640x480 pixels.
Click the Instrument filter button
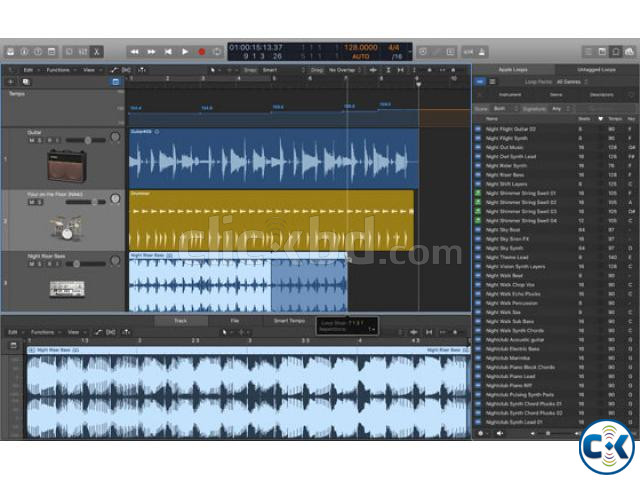[x=510, y=95]
